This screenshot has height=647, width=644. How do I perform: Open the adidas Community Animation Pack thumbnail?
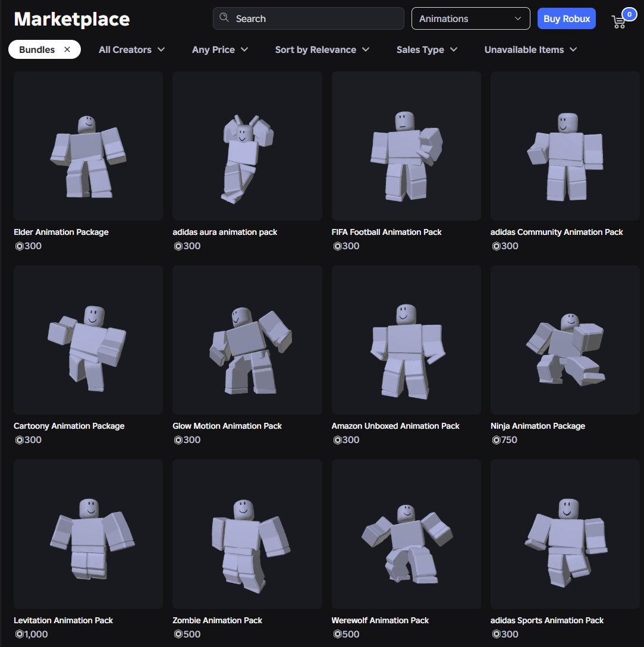click(x=565, y=146)
